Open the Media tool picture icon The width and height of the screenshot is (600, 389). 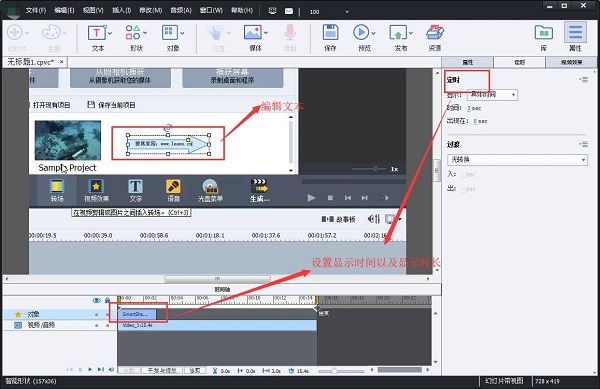(x=252, y=33)
